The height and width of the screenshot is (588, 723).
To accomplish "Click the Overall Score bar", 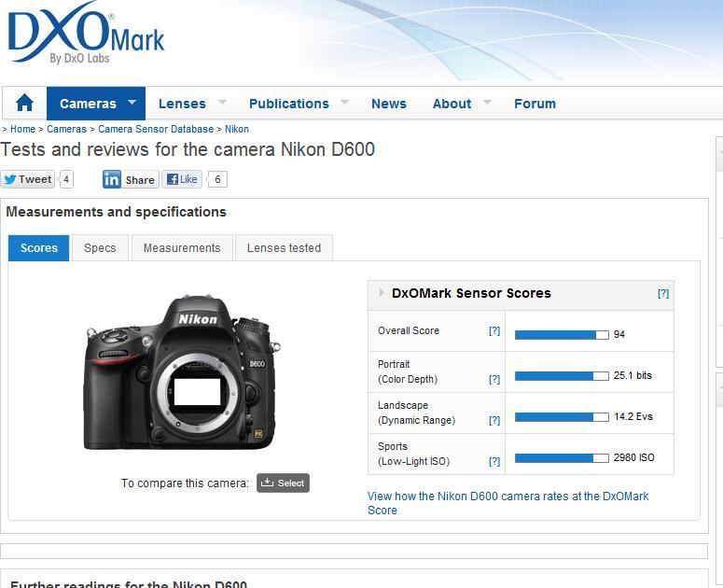I will pyautogui.click(x=562, y=335).
